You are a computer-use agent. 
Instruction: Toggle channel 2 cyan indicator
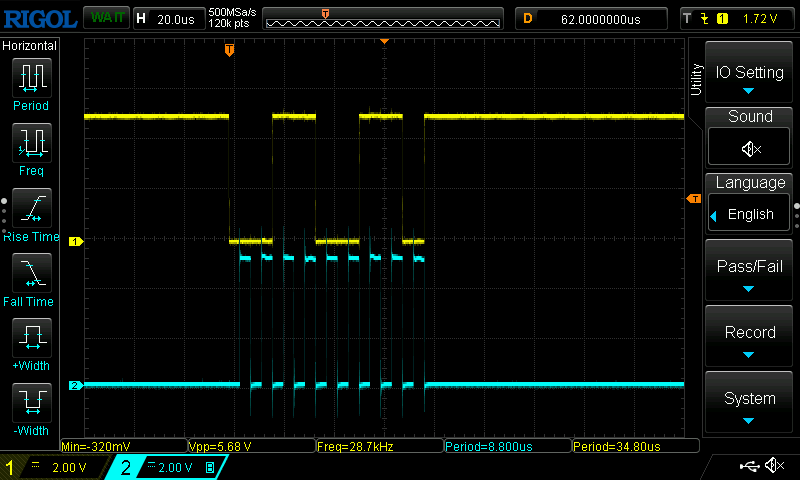pos(126,467)
